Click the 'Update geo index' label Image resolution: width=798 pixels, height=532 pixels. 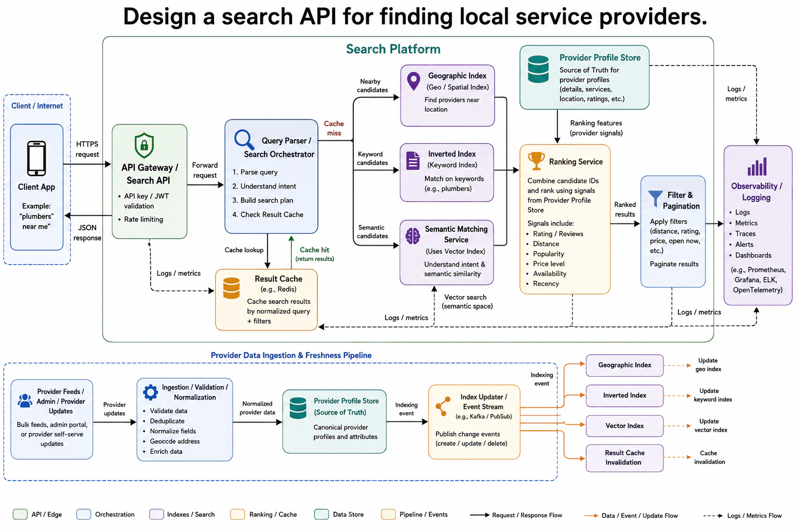coord(708,365)
